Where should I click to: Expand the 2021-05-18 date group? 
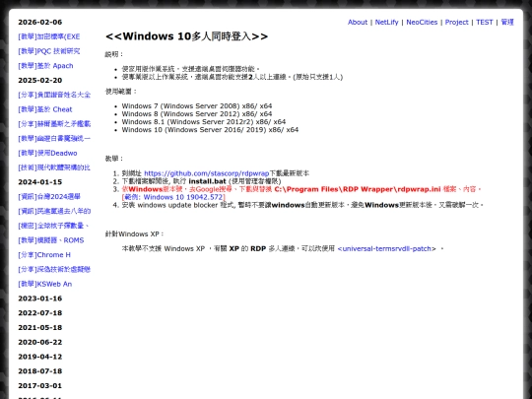point(40,328)
